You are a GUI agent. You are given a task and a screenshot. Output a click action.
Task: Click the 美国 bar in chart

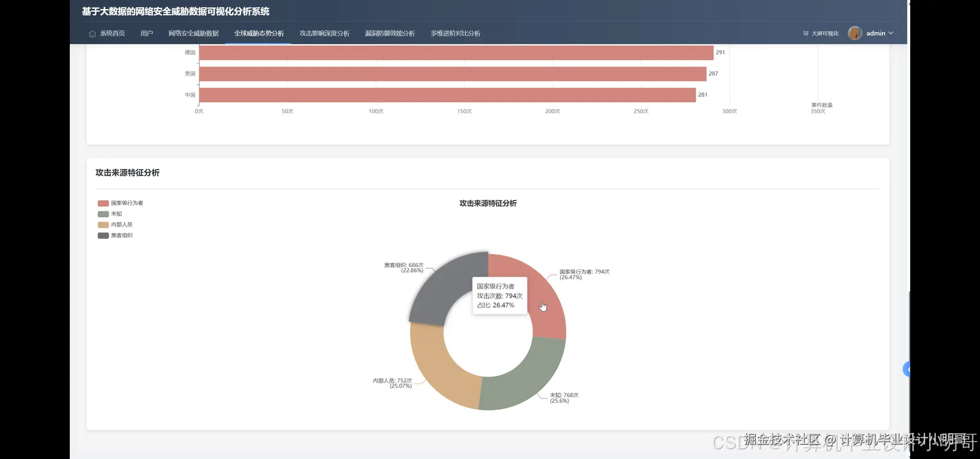pyautogui.click(x=453, y=74)
